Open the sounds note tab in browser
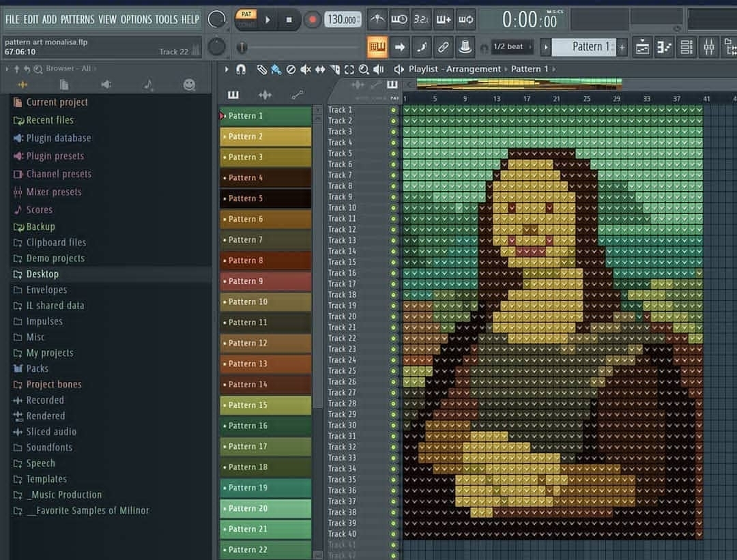The height and width of the screenshot is (560, 737). click(x=148, y=85)
